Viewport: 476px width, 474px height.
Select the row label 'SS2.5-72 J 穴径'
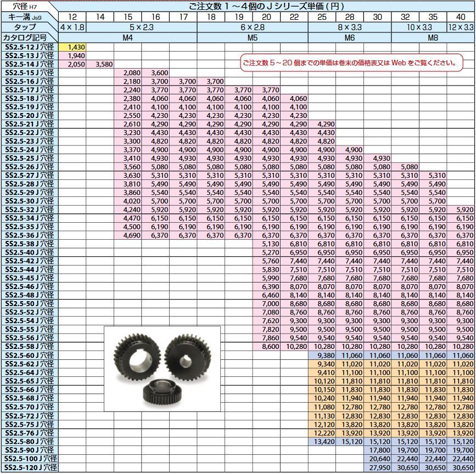click(30, 416)
